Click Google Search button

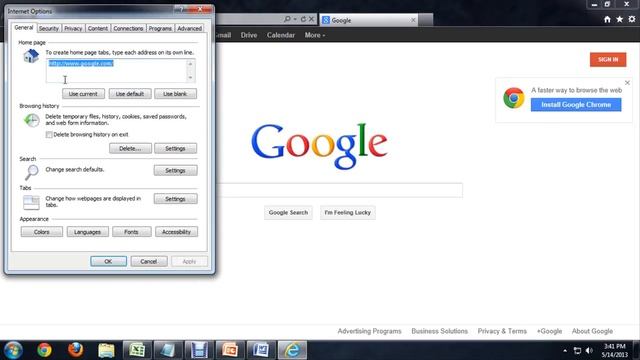coord(288,213)
